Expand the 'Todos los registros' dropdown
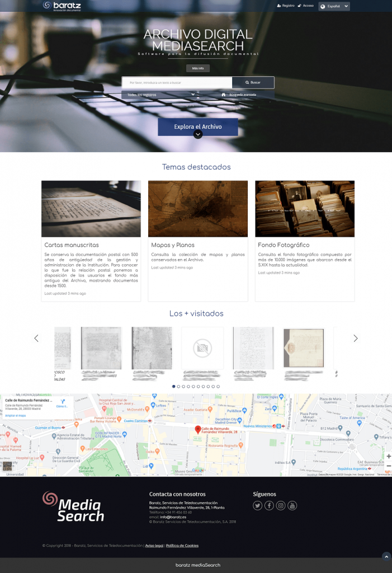The image size is (392, 573). point(161,95)
